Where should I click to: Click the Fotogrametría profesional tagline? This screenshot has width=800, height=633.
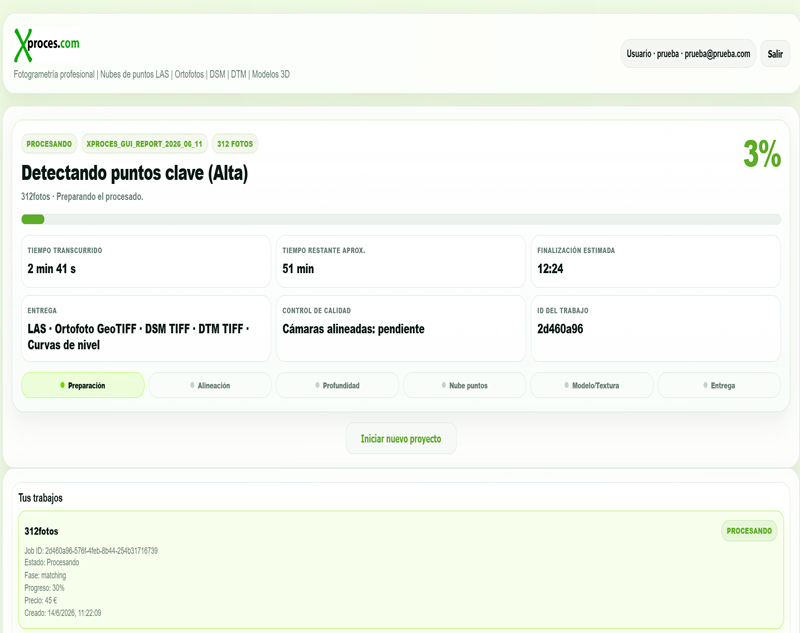152,74
